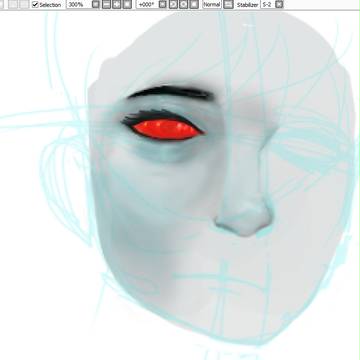Click the red eye on canvas
Screen dimensions: 360x360
point(166,130)
